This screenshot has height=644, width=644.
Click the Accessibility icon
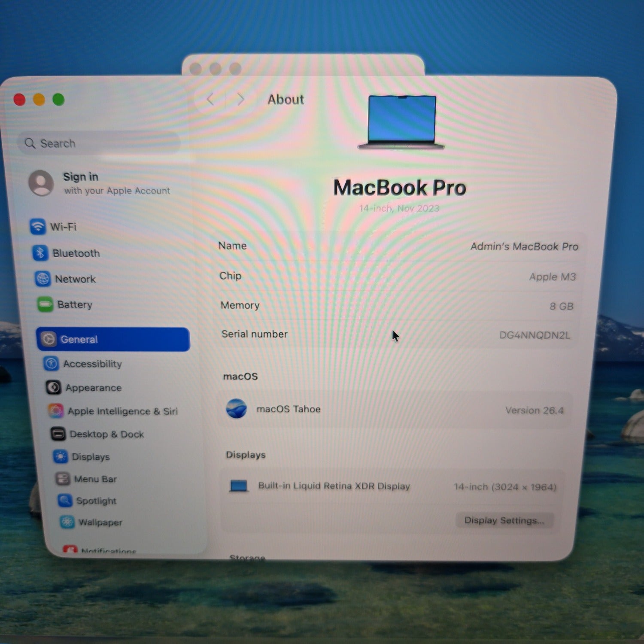click(51, 364)
